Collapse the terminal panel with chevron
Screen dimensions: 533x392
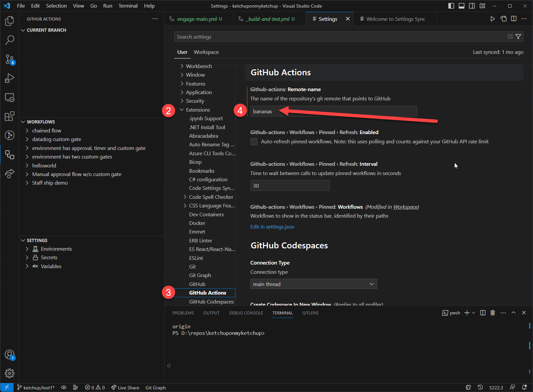[514, 313]
